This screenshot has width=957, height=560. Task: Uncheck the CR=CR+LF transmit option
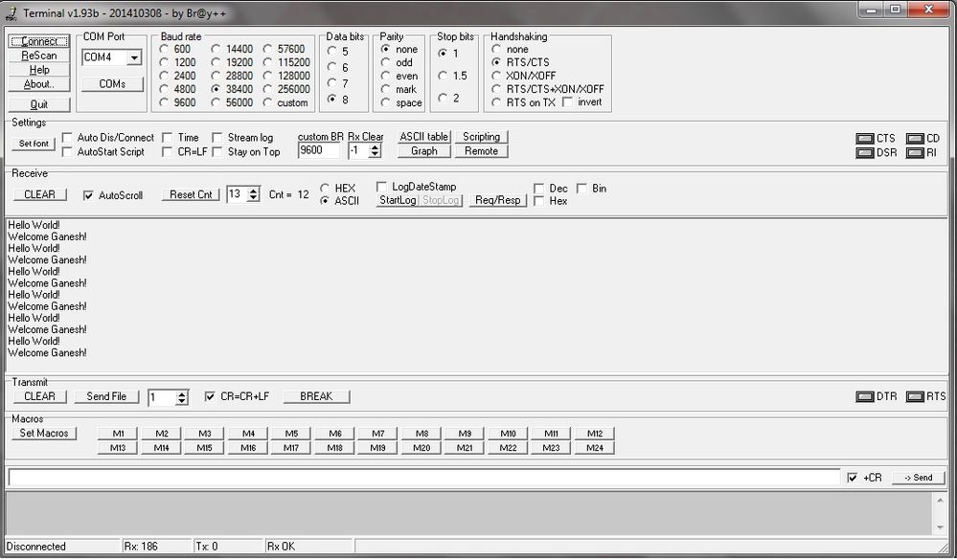tap(210, 395)
